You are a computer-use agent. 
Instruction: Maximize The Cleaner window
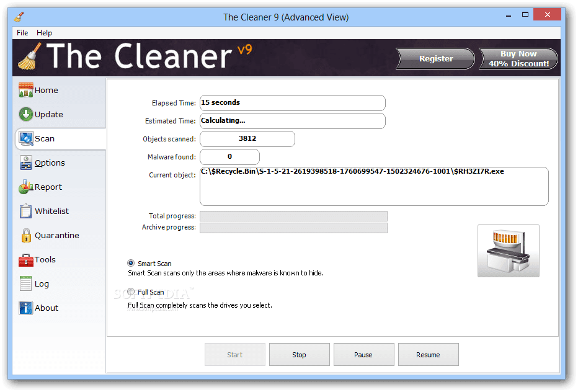(525, 15)
